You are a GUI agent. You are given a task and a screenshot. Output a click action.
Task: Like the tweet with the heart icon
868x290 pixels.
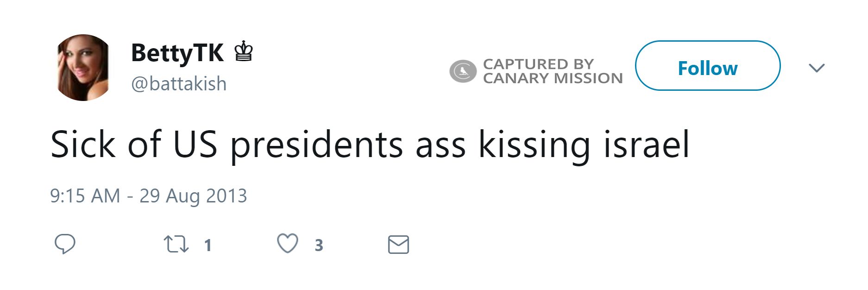click(288, 244)
